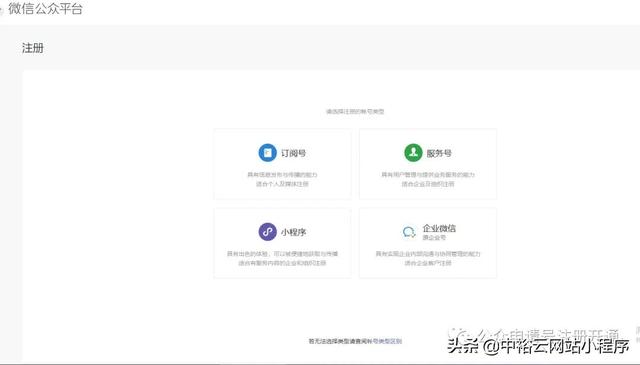640x365 pixels.
Task: Select the 订阅号 title text
Action: click(293, 153)
